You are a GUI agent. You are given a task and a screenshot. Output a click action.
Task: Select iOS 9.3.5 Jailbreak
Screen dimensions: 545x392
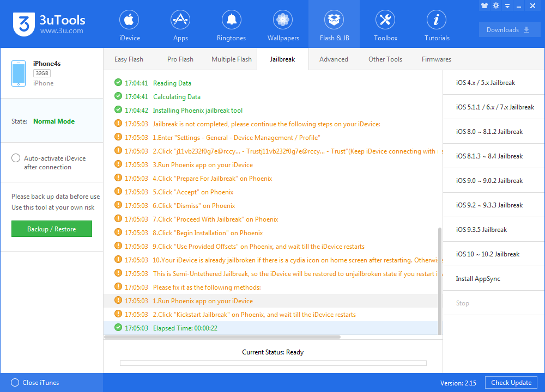494,230
